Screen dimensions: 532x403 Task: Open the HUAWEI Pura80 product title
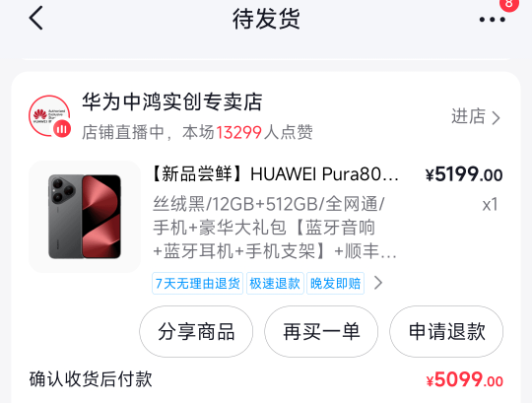pyautogui.click(x=275, y=174)
